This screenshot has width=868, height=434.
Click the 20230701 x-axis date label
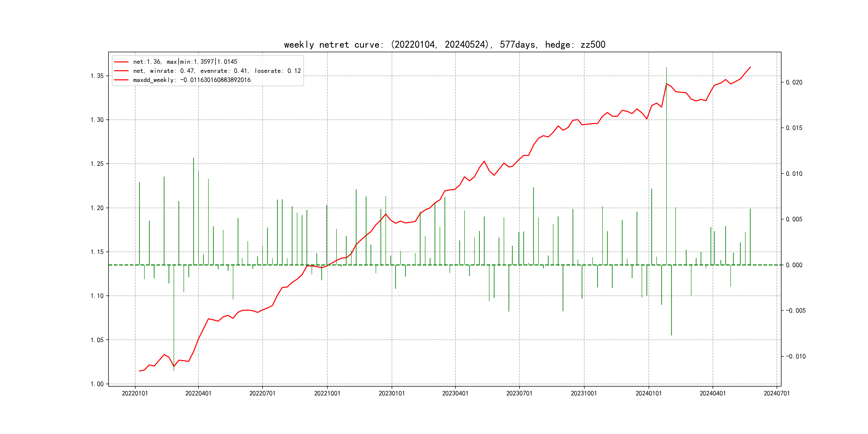tap(519, 393)
